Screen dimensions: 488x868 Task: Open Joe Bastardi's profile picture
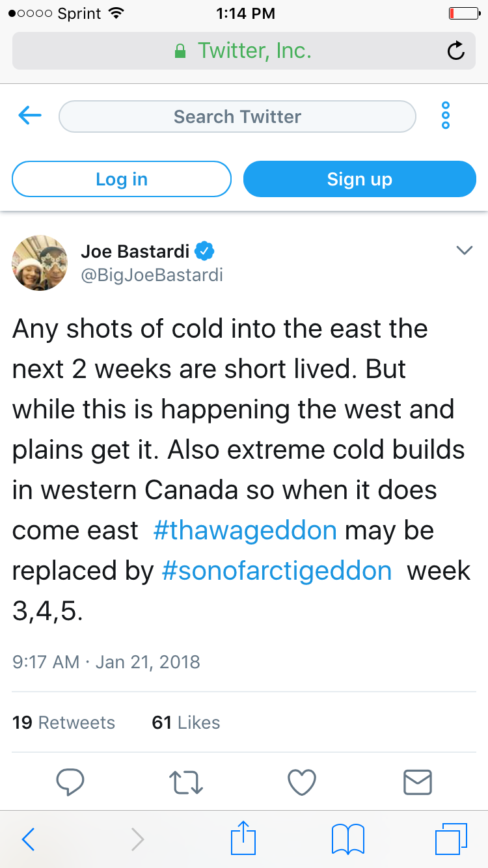[x=40, y=263]
